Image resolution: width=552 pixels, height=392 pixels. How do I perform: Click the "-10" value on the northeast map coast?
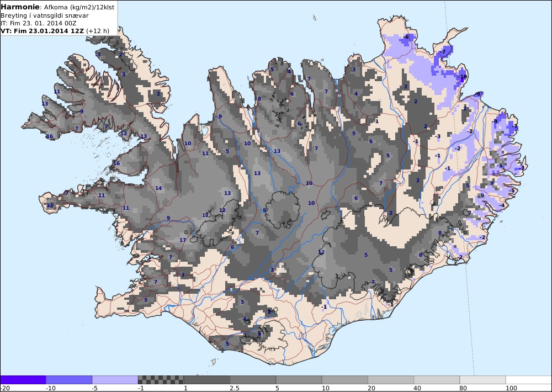click(x=462, y=77)
